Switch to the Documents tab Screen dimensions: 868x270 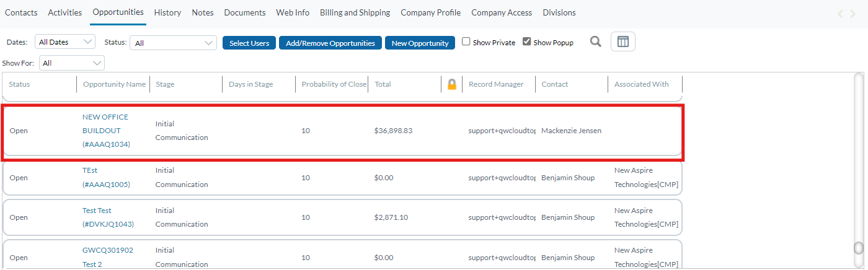(245, 12)
